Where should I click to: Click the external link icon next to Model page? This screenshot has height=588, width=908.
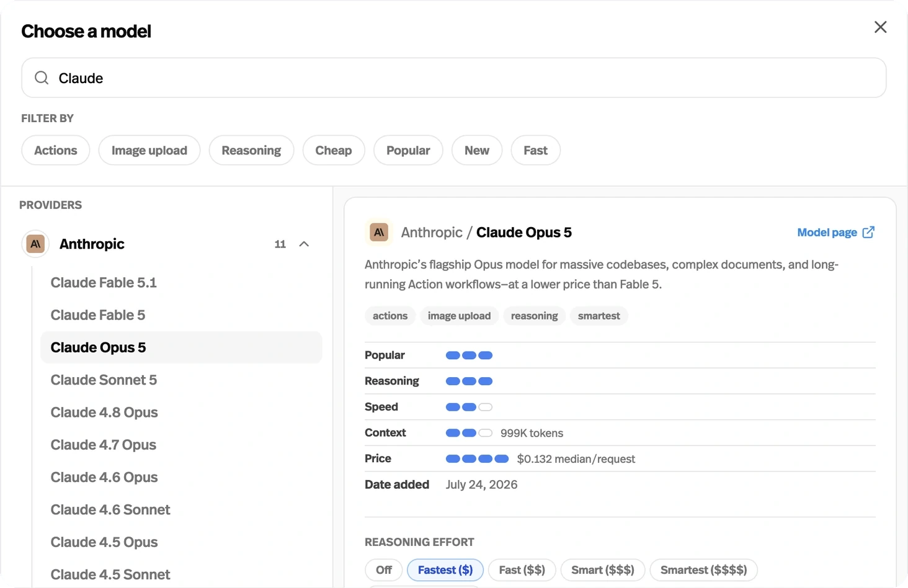(868, 232)
